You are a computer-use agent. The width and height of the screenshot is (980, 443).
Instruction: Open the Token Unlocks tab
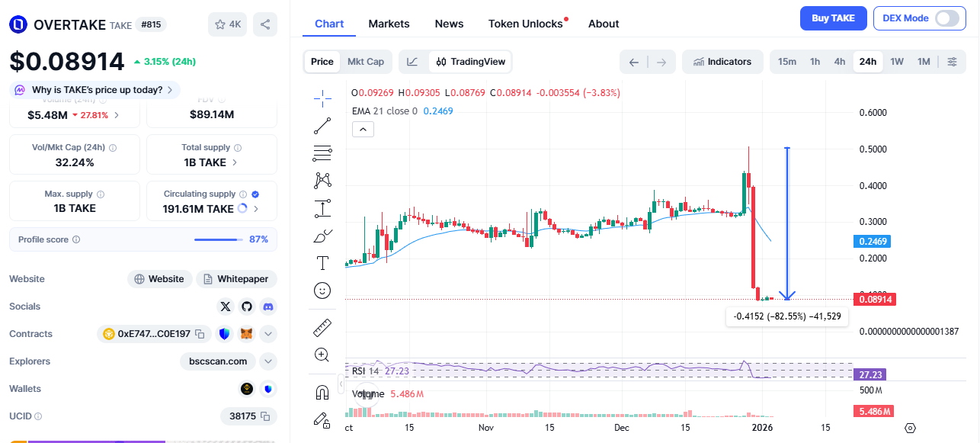527,24
